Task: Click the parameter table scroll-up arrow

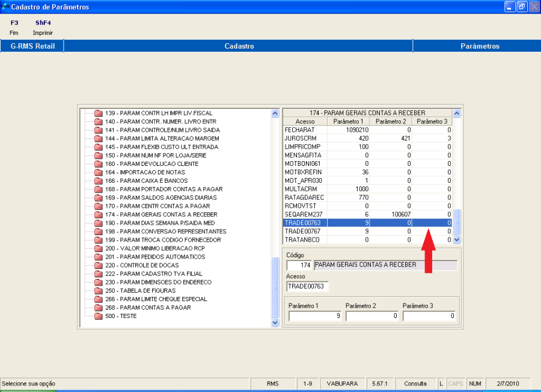Action: click(457, 113)
